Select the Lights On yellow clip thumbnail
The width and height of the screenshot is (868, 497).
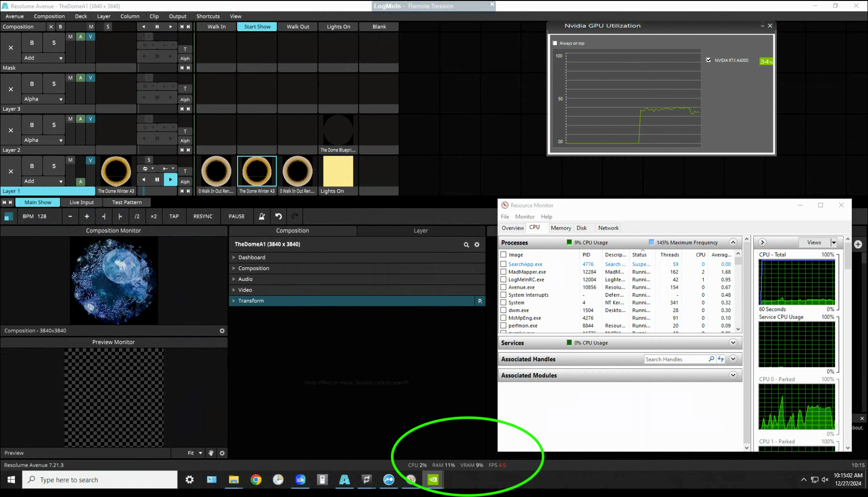(x=338, y=171)
